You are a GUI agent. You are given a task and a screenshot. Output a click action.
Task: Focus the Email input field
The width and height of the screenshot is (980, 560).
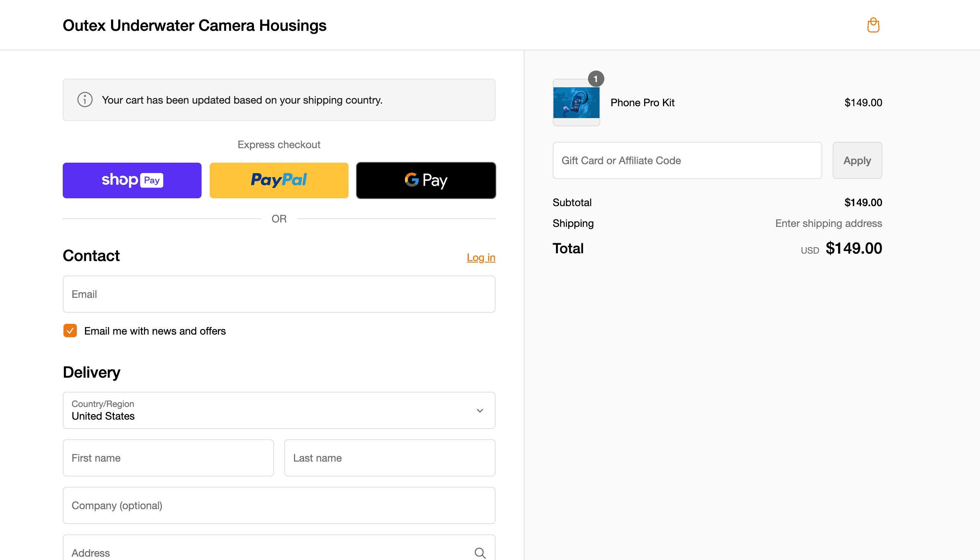(x=279, y=294)
